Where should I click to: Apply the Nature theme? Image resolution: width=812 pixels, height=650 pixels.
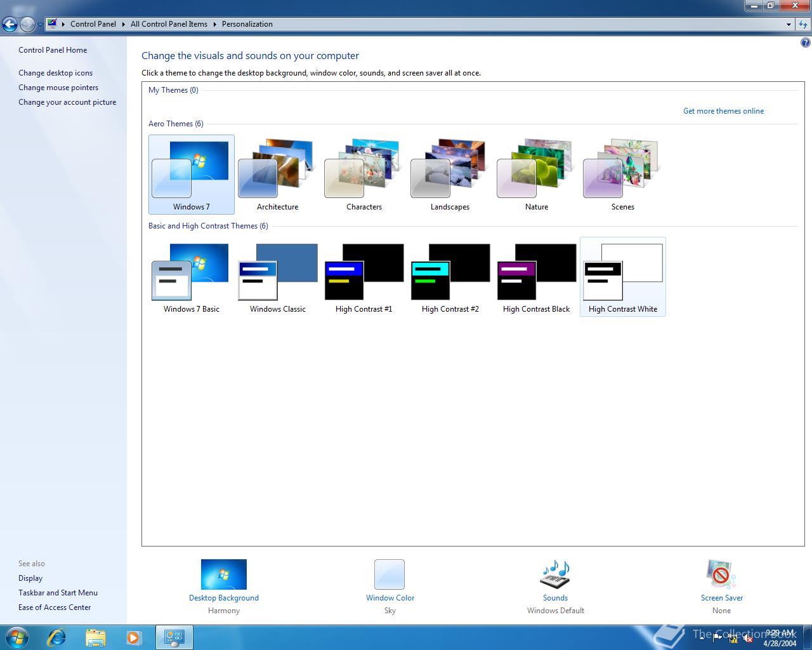536,175
